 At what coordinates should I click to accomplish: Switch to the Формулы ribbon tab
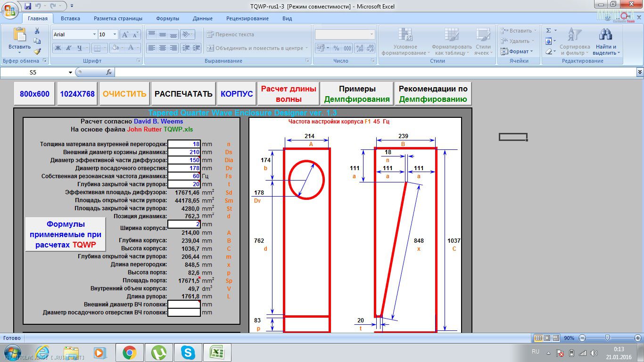pyautogui.click(x=167, y=18)
